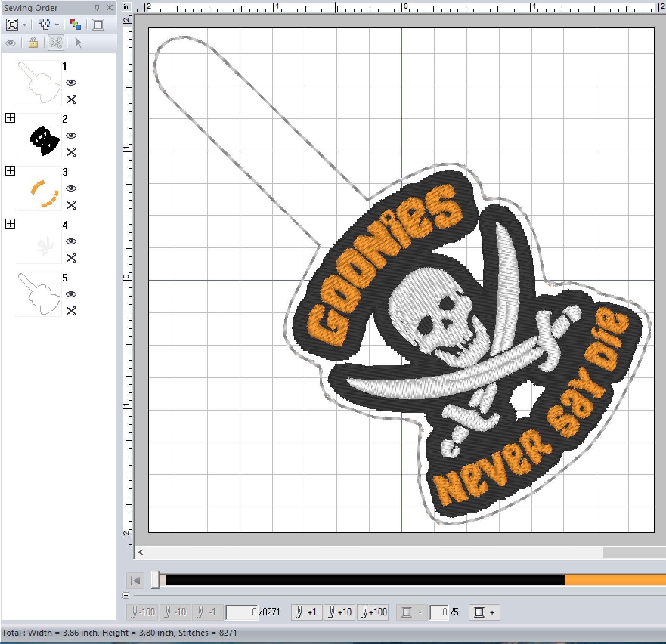Image resolution: width=666 pixels, height=644 pixels.
Task: Click the number 1 label in Sewing Order
Action: (65, 66)
